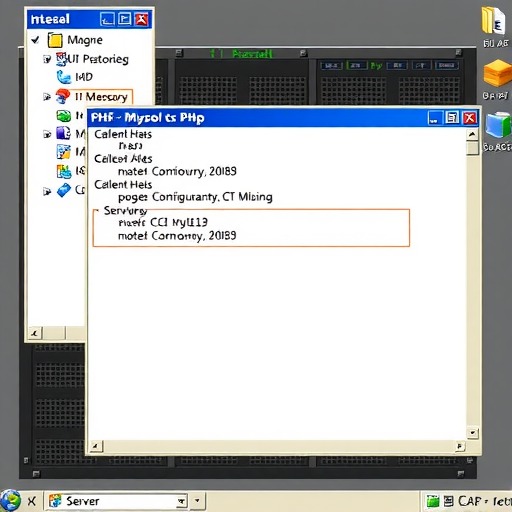512x512 pixels.
Task: Expand the II Mecsary tree node
Action: click(47, 97)
